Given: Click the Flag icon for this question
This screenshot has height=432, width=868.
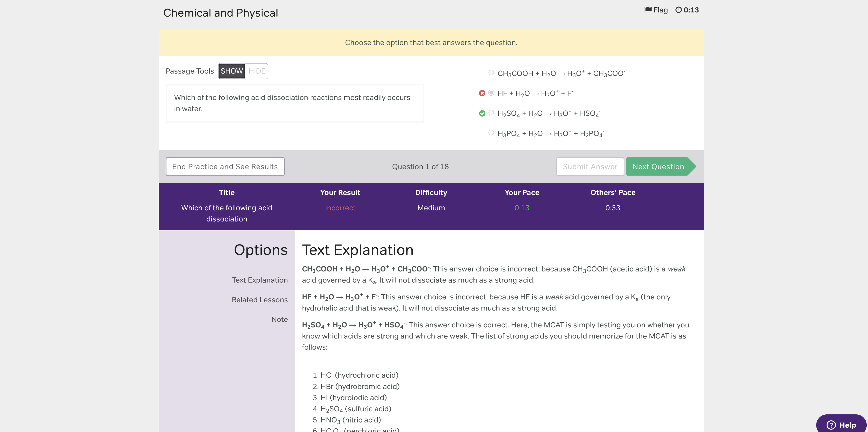Looking at the screenshot, I should pyautogui.click(x=648, y=10).
